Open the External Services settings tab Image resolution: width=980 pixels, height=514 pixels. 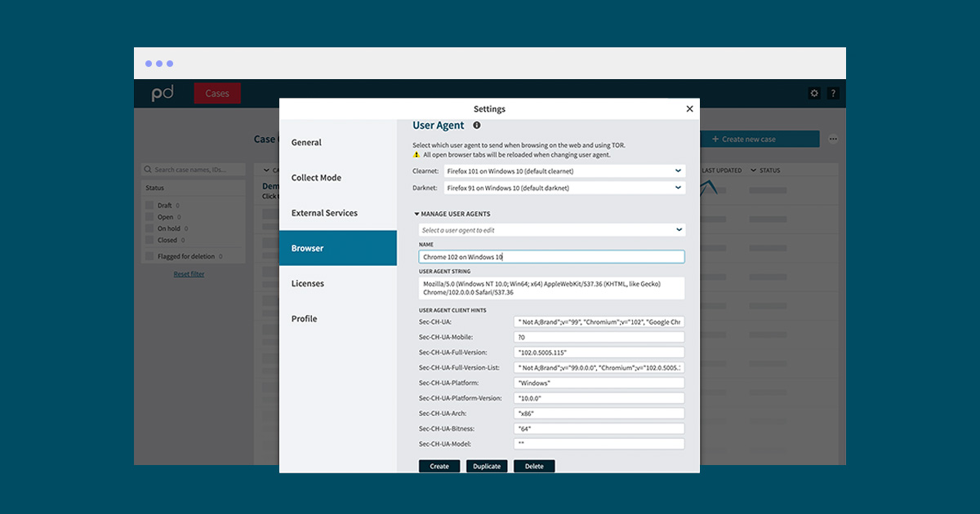pos(324,213)
